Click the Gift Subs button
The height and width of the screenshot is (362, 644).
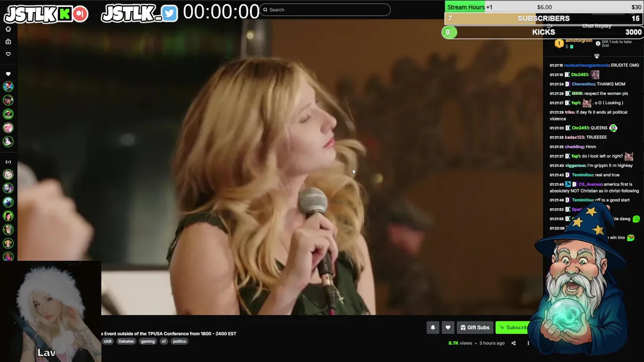(474, 327)
